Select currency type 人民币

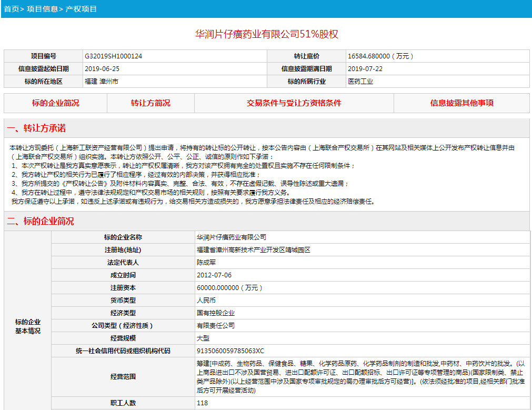tap(206, 301)
